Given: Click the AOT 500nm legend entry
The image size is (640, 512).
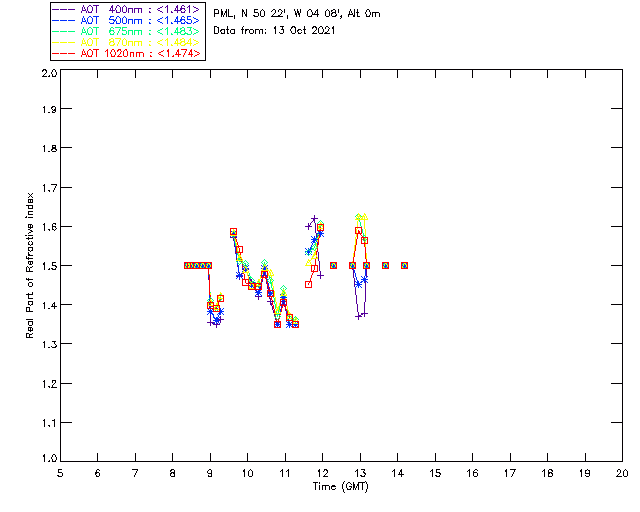Looking at the screenshot, I should click(x=126, y=20).
